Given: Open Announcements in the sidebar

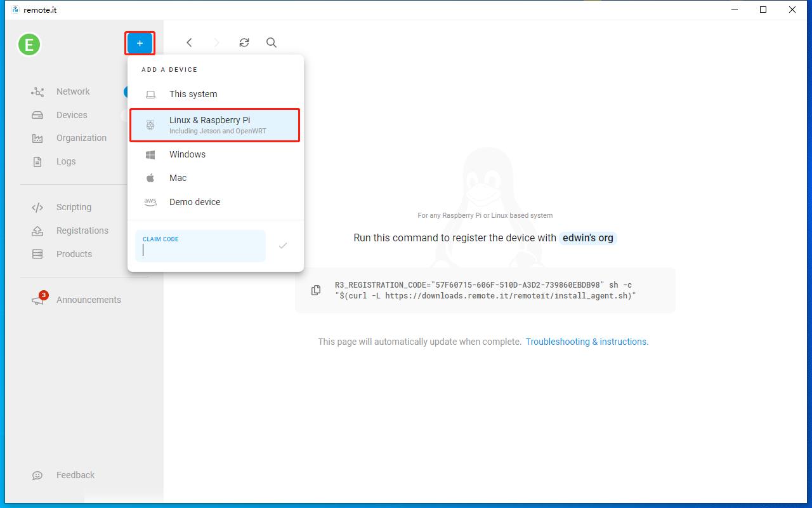Looking at the screenshot, I should click(89, 300).
